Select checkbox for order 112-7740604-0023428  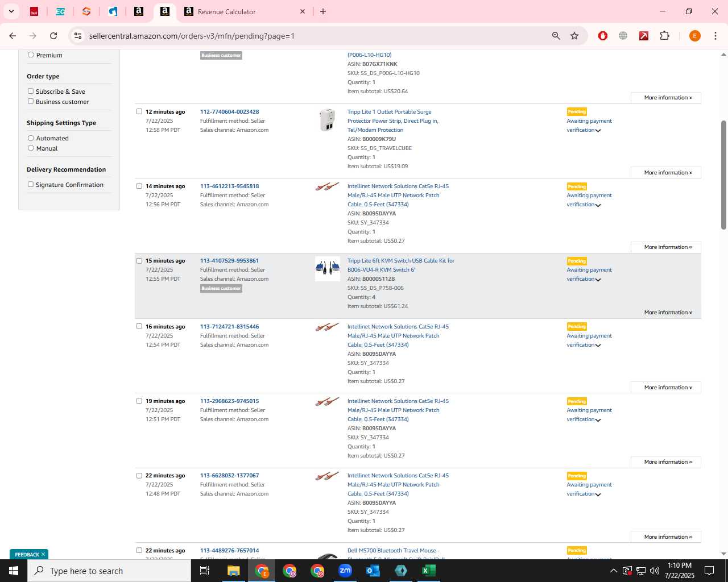click(x=139, y=111)
